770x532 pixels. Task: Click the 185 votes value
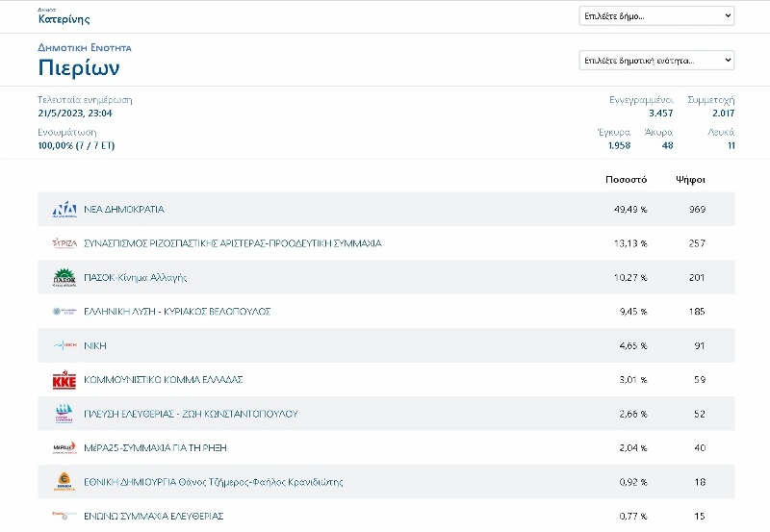(x=697, y=312)
